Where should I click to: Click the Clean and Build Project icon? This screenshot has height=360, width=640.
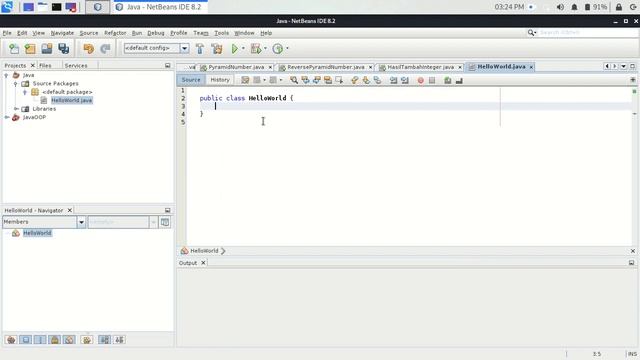[x=217, y=49]
